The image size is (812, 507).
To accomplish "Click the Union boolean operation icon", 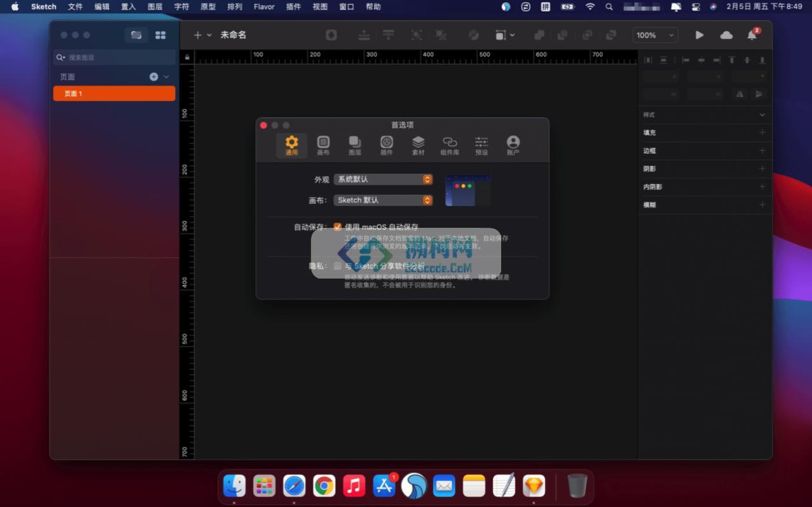I will click(x=539, y=35).
